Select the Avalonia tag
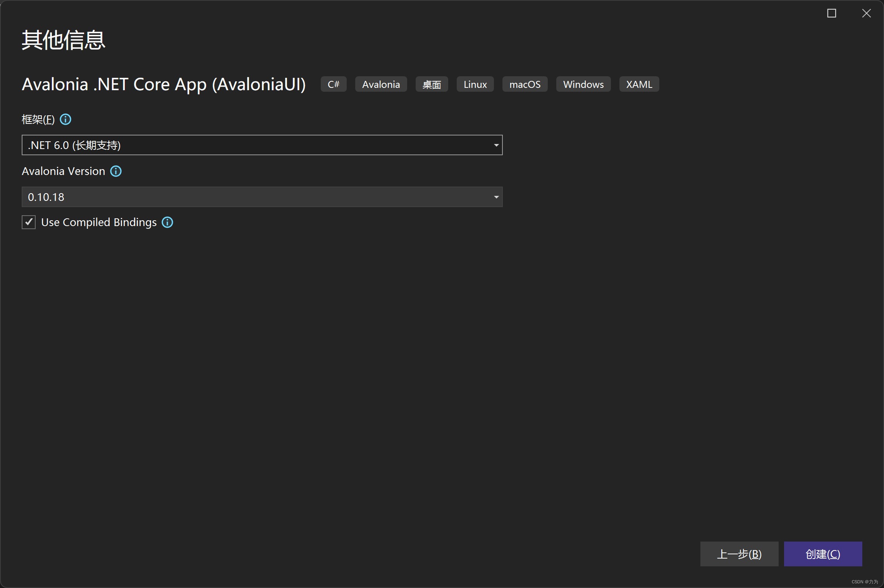884x588 pixels. tap(381, 84)
